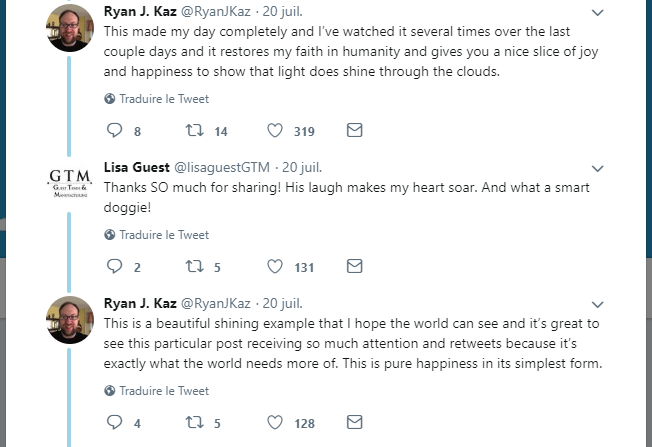This screenshot has width=652, height=447.
Task: Open more options on Ryan's first tweet
Action: click(x=598, y=13)
